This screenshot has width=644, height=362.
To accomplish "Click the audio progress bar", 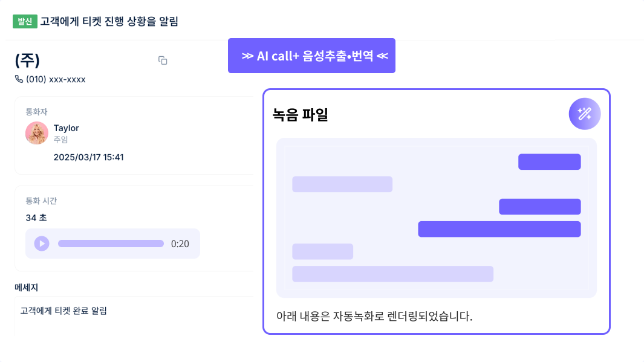I will [111, 244].
